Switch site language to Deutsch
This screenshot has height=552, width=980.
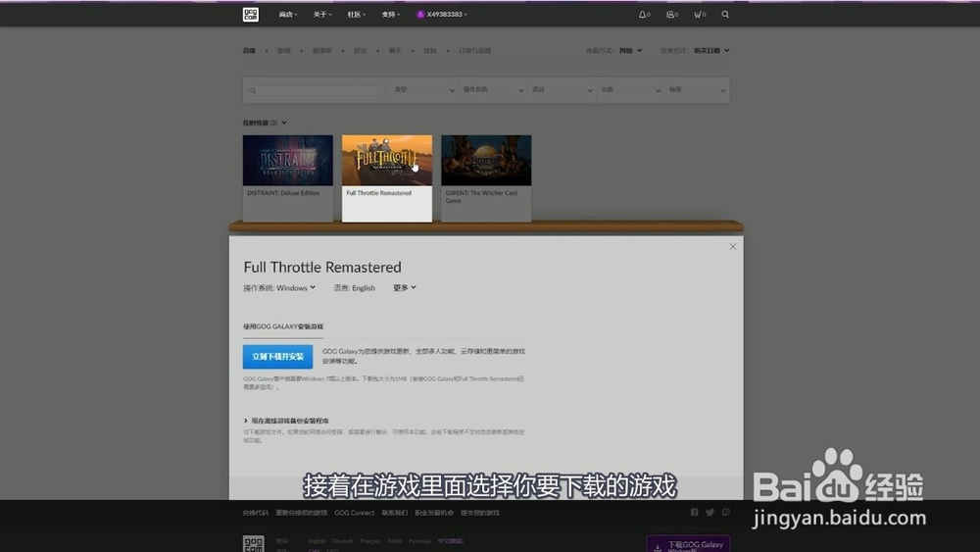pyautogui.click(x=342, y=541)
